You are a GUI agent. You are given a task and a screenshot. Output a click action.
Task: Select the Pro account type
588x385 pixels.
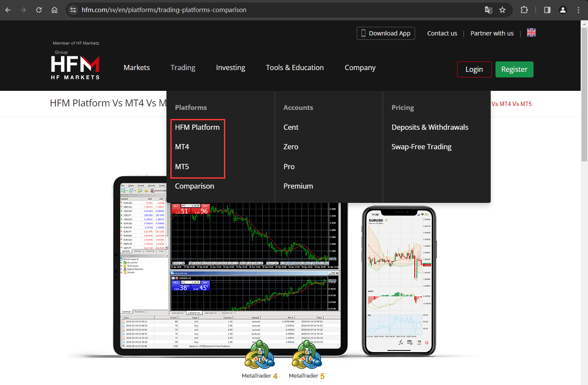(x=289, y=167)
